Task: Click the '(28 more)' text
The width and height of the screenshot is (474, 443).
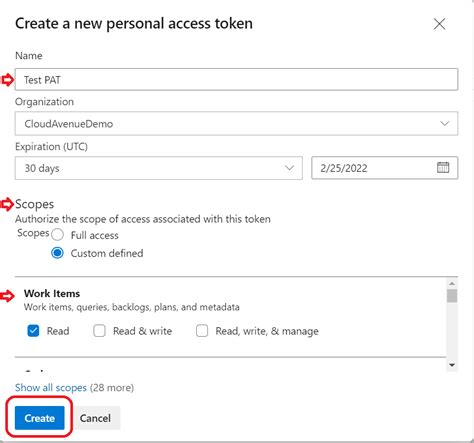Action: [x=112, y=387]
